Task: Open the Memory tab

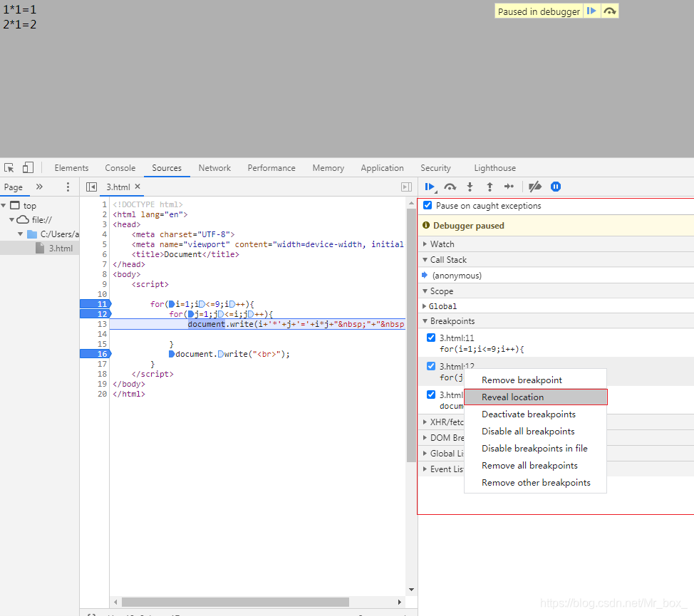Action: 328,168
